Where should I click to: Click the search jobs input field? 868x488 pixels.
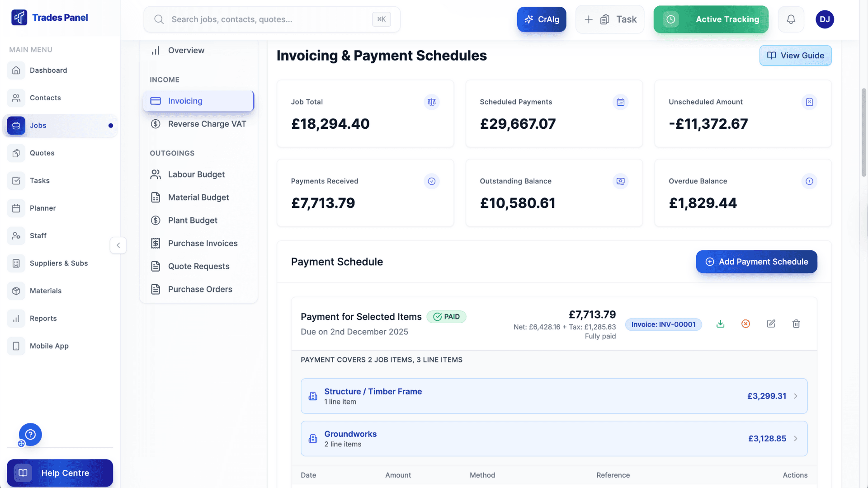(x=271, y=19)
